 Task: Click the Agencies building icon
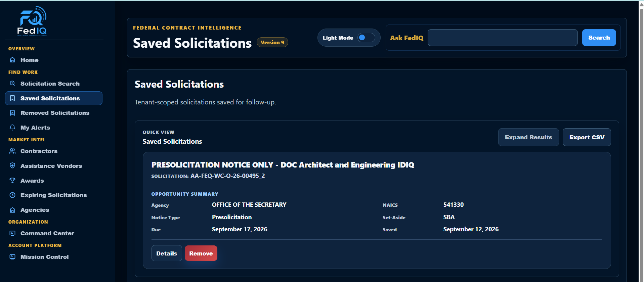[12, 210]
